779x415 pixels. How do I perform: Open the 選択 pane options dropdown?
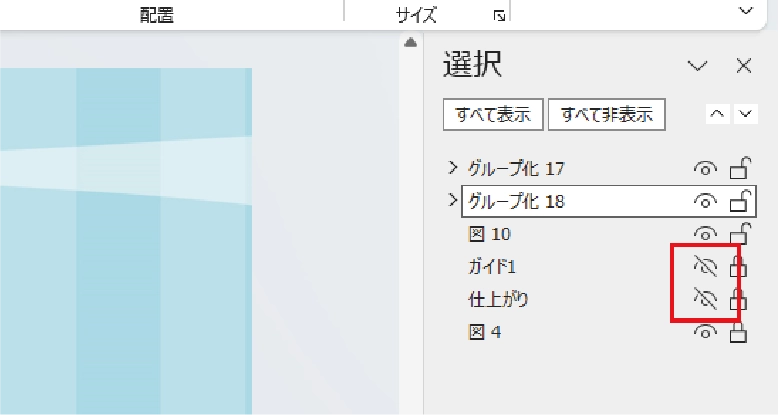(x=698, y=66)
